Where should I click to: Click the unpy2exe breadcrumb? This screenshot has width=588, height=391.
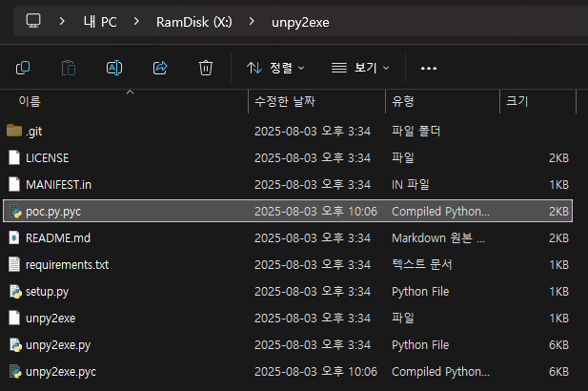click(300, 23)
